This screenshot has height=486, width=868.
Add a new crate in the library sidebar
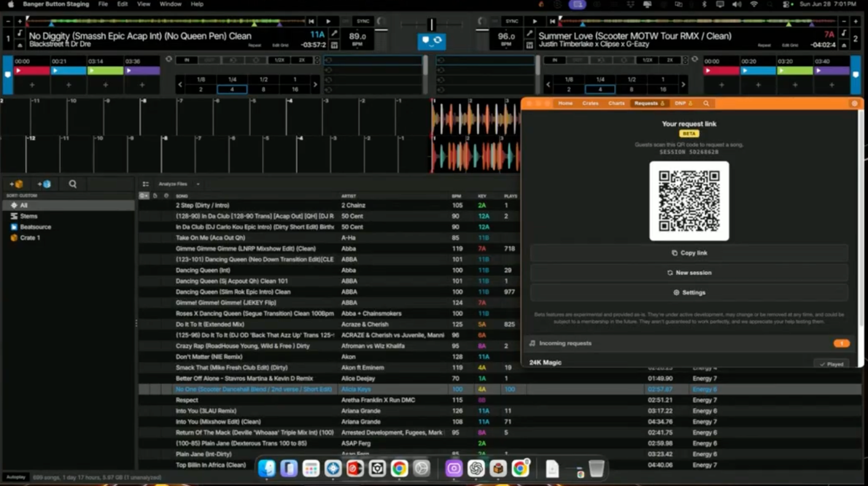(x=16, y=183)
